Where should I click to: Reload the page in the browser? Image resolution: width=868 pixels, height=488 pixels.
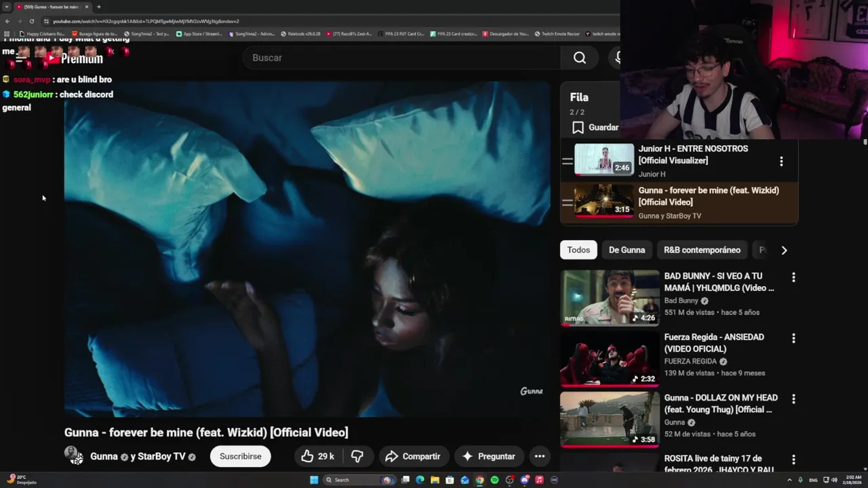point(31,21)
